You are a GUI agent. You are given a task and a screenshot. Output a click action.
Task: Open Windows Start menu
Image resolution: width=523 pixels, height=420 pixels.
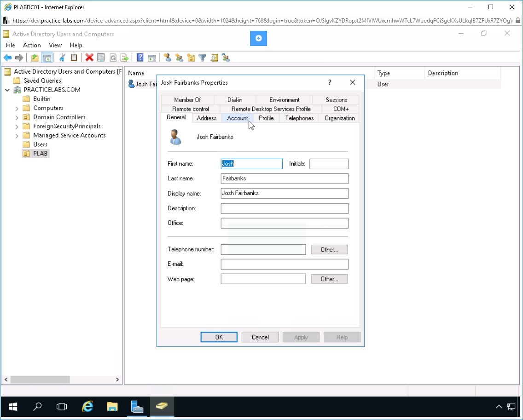point(13,406)
